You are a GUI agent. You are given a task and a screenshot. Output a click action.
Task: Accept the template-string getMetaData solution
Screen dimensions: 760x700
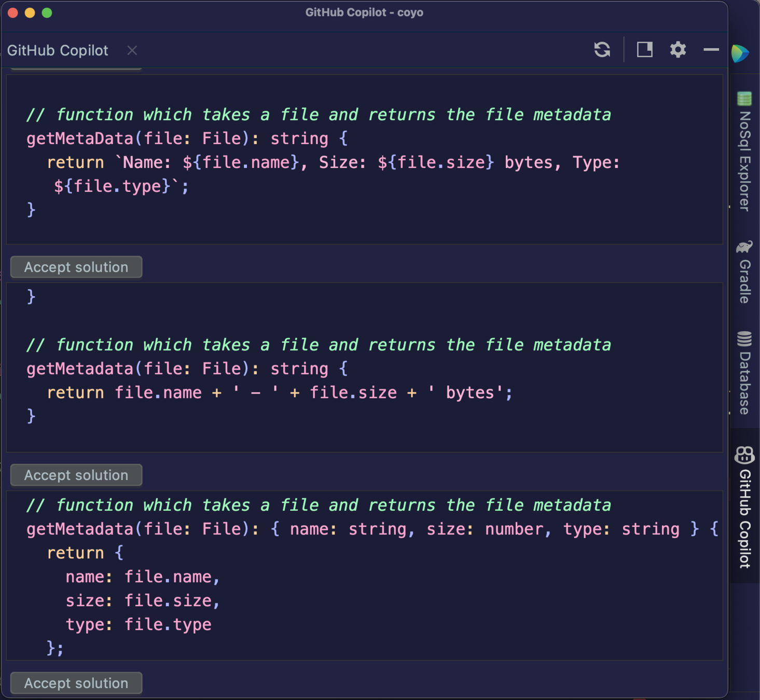[76, 267]
